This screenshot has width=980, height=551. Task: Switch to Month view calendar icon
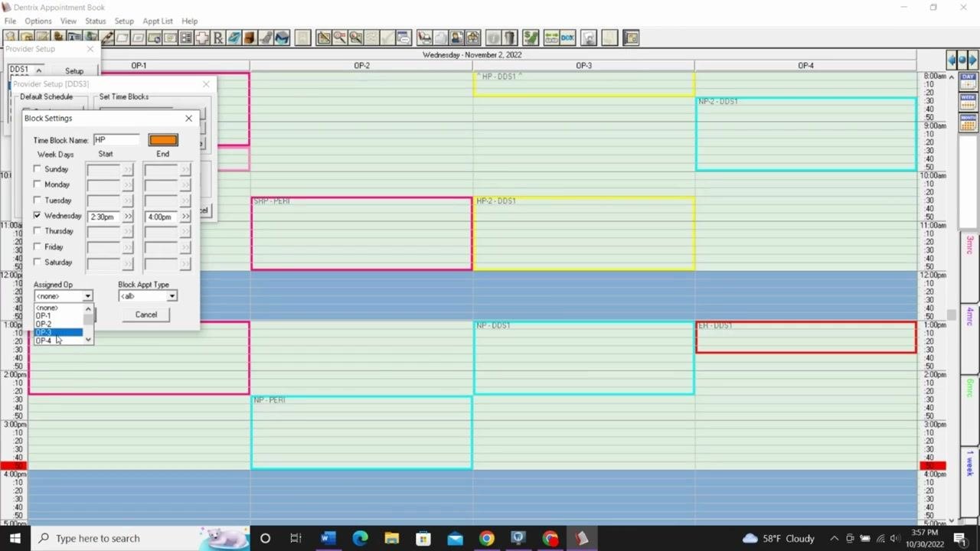[968, 121]
